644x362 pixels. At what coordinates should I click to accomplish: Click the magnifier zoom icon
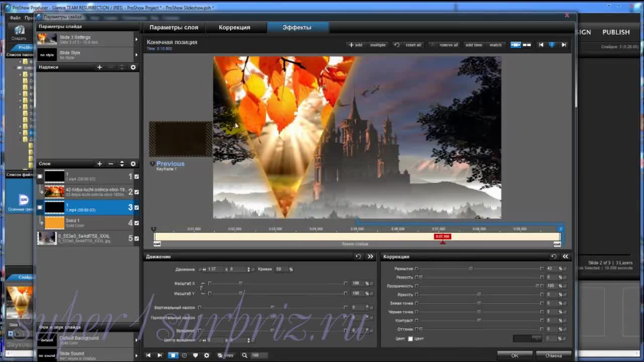(245, 355)
